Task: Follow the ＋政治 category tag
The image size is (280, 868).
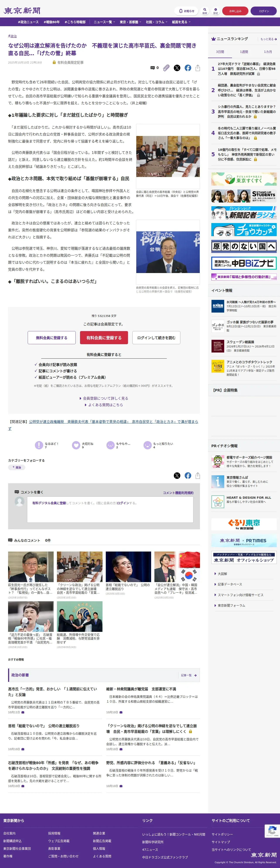Action: pos(17,467)
